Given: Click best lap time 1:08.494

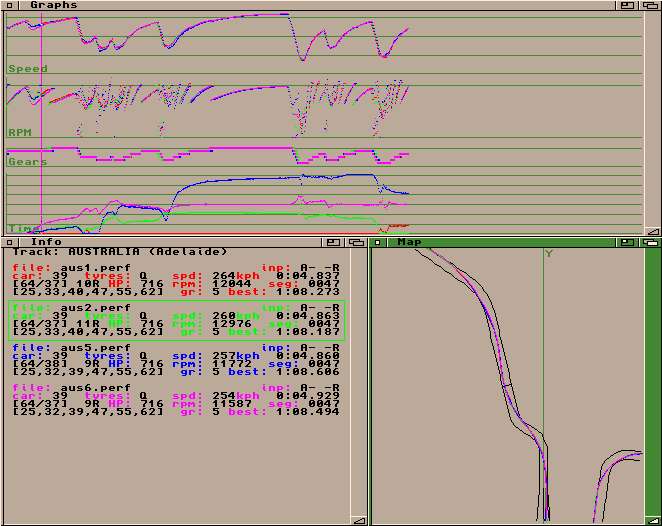Looking at the screenshot, I should click(308, 412).
